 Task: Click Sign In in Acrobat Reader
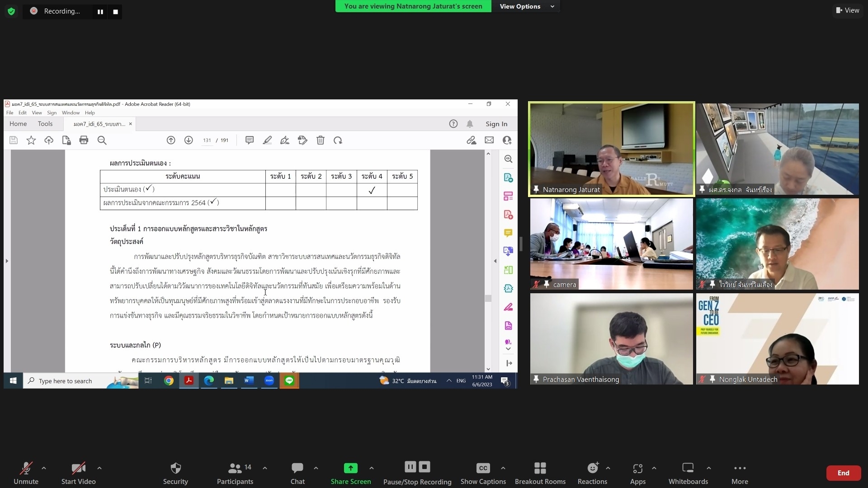click(496, 124)
